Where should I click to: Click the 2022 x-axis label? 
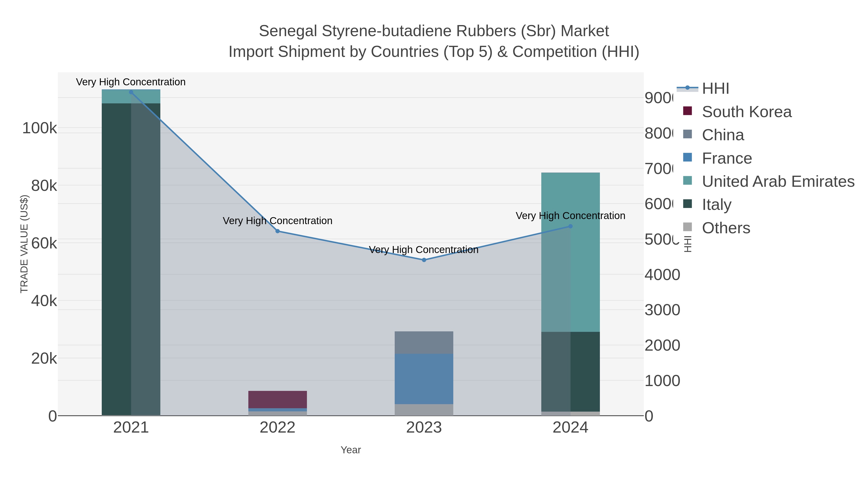278,428
